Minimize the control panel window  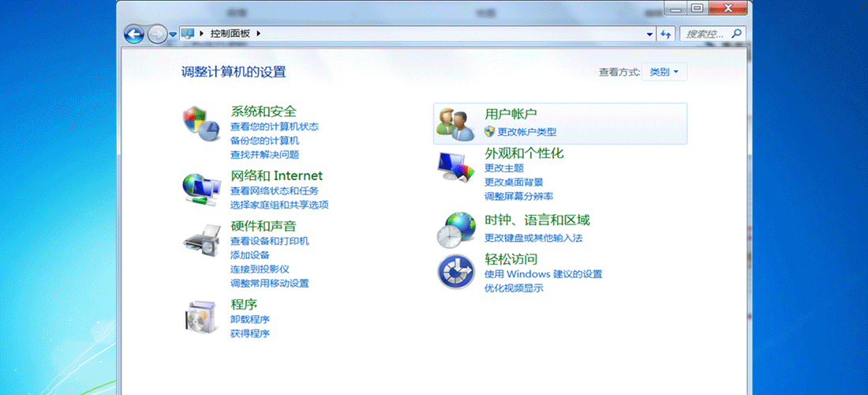tap(675, 7)
